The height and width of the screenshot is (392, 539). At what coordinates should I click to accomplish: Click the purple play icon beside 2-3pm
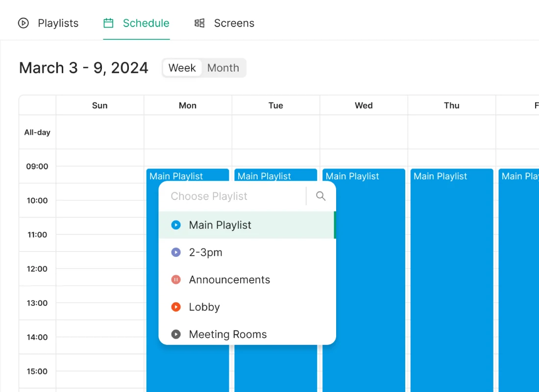(x=176, y=252)
